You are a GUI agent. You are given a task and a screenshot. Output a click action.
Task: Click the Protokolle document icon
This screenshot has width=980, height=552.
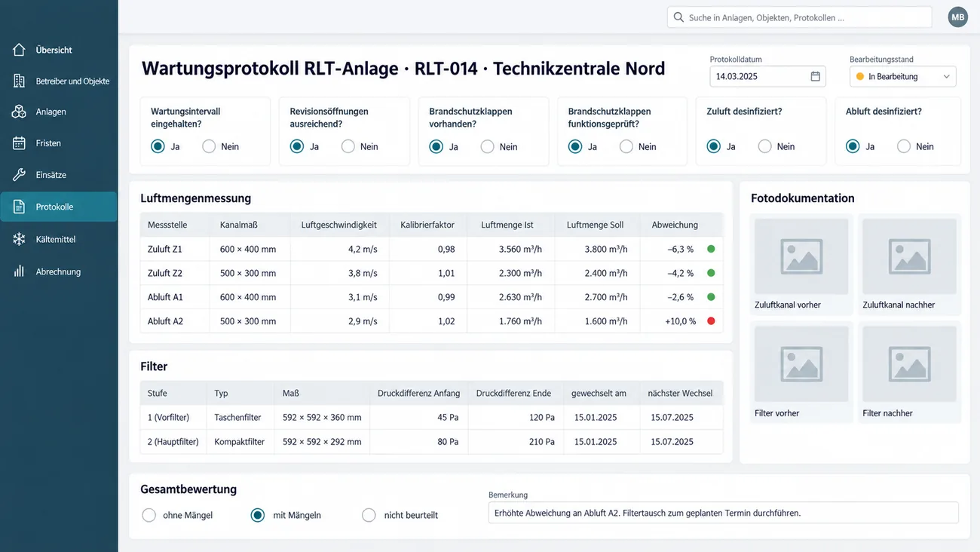(19, 207)
